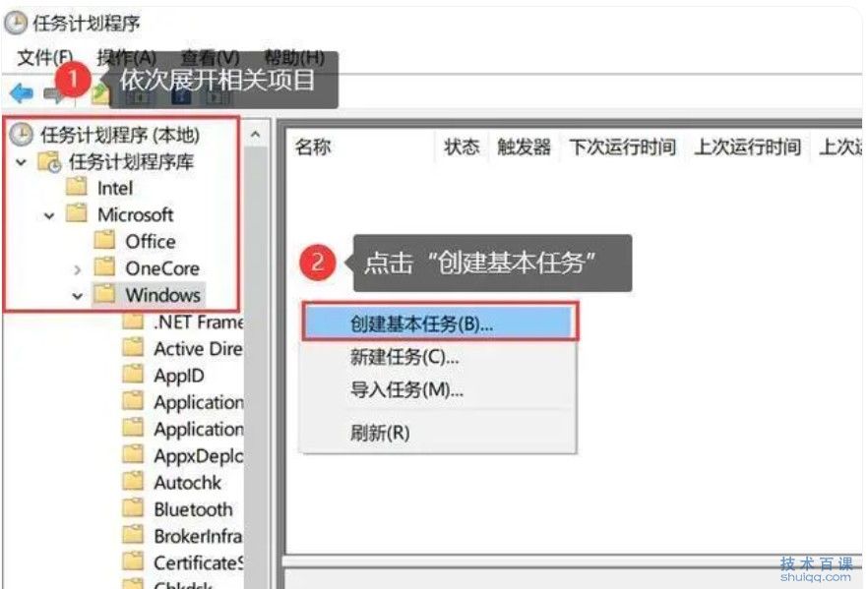Viewport: 868px width, 589px height.
Task: Click the AppID folder icon
Action: pos(133,375)
